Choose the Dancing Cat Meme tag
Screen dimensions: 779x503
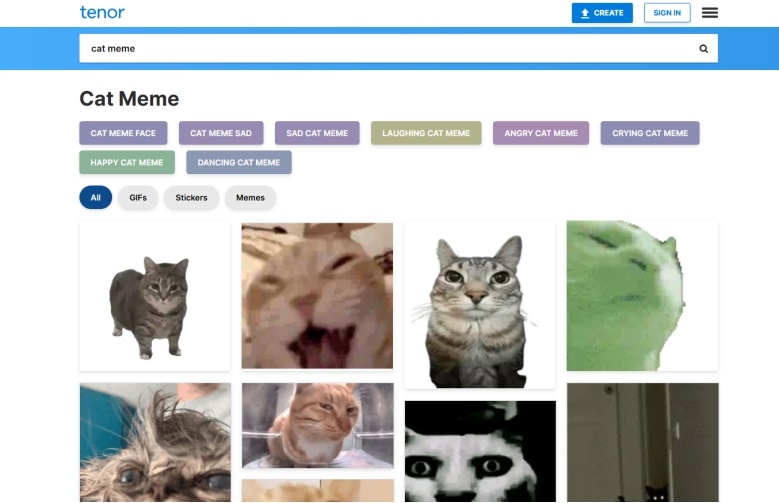point(239,163)
